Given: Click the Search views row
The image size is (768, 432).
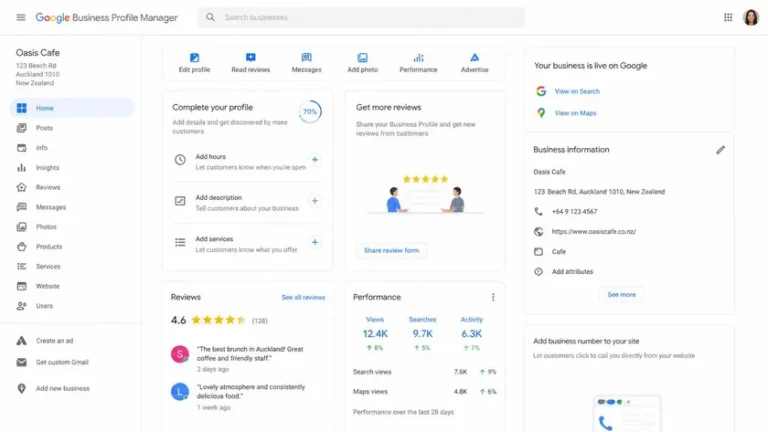Looking at the screenshot, I should point(425,372).
